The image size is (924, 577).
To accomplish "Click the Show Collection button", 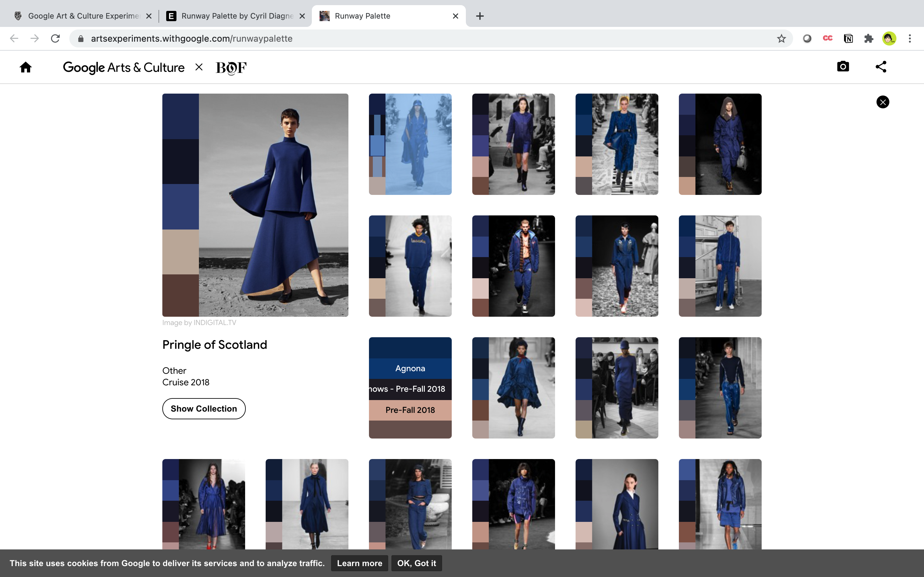I will point(203,409).
